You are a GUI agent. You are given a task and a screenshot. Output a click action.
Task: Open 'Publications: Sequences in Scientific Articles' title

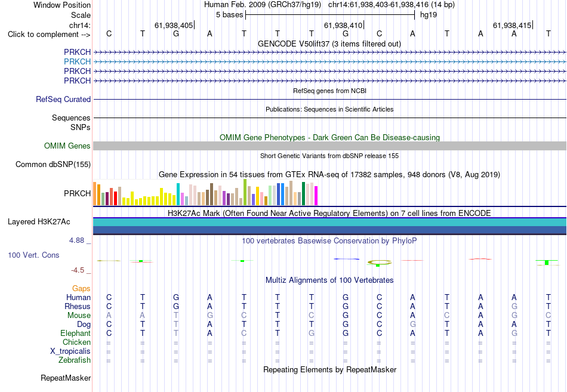pos(329,109)
